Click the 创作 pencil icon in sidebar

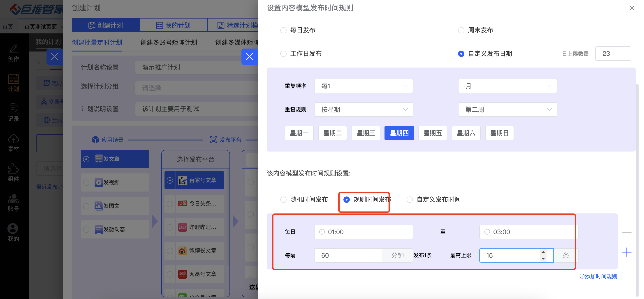(x=13, y=49)
